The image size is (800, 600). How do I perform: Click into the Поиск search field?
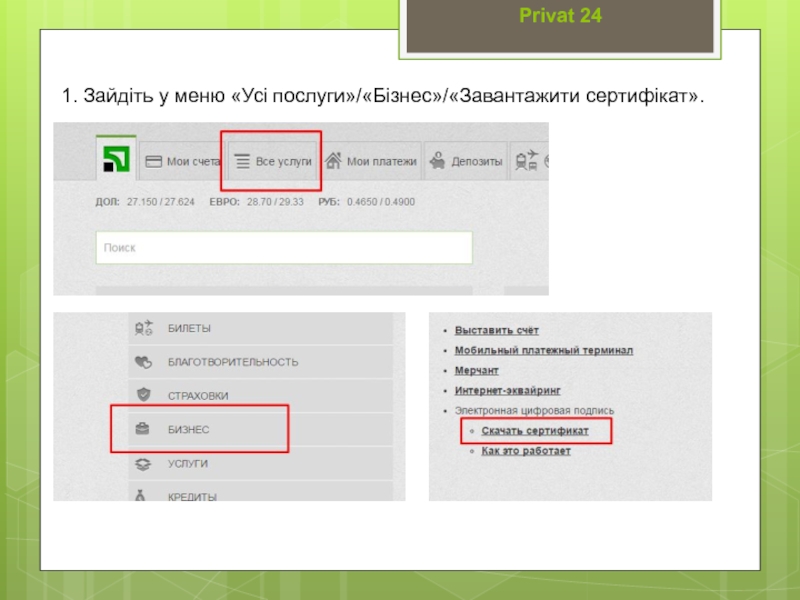[x=284, y=248]
